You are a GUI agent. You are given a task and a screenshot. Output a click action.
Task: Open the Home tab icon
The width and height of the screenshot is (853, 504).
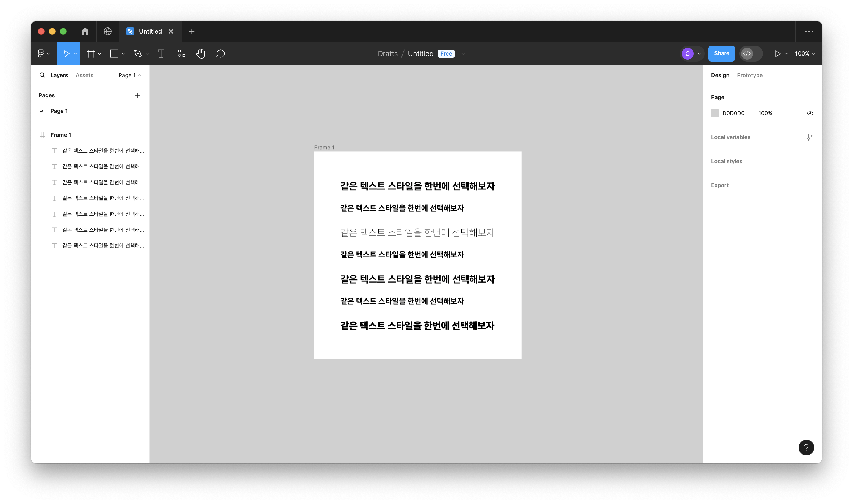pyautogui.click(x=85, y=31)
